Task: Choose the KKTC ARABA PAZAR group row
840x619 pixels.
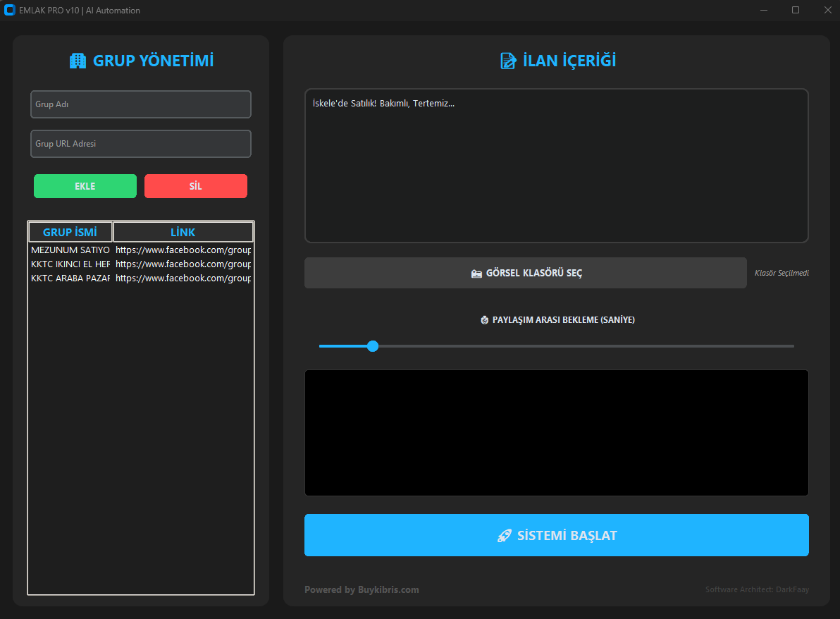Action: pyautogui.click(x=70, y=278)
